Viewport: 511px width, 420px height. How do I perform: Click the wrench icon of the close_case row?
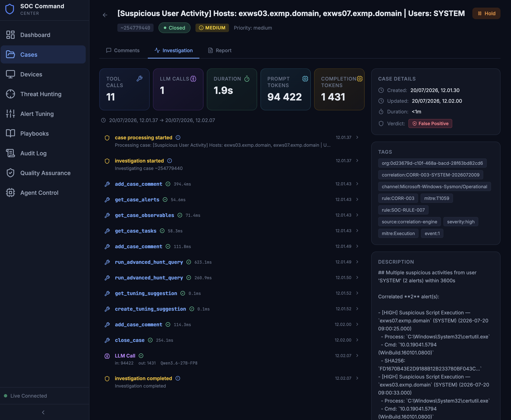click(x=107, y=340)
